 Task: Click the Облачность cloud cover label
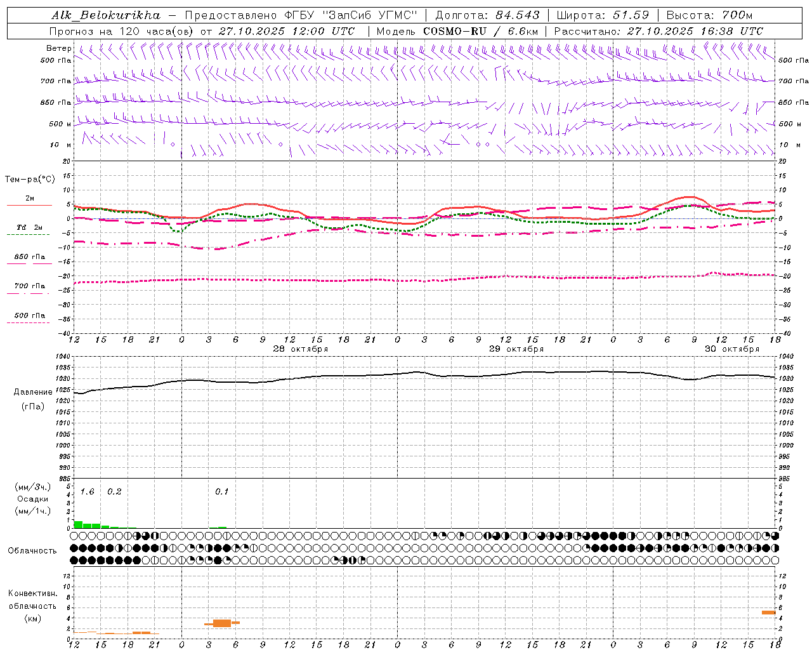tap(32, 550)
